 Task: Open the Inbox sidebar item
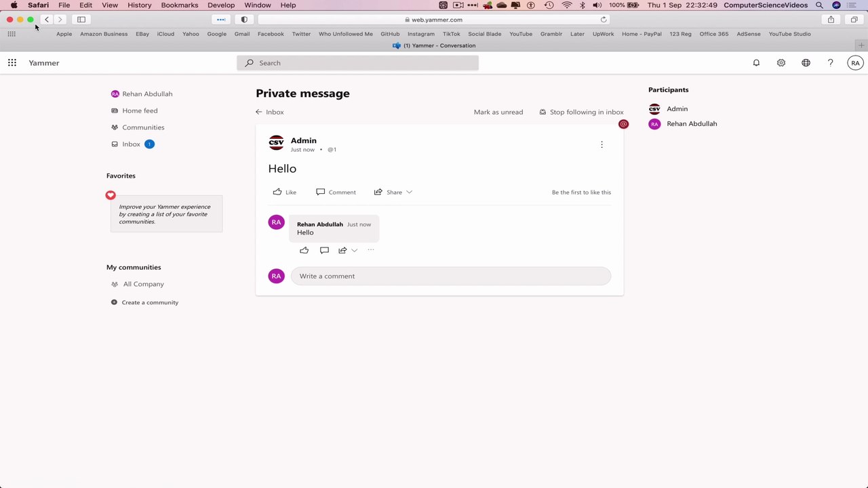[x=133, y=144]
